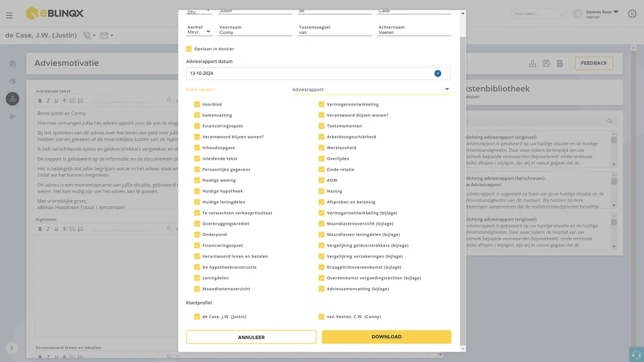Select the active download-tray sidebar icon
Screen dimensions: 644x362
[13, 99]
